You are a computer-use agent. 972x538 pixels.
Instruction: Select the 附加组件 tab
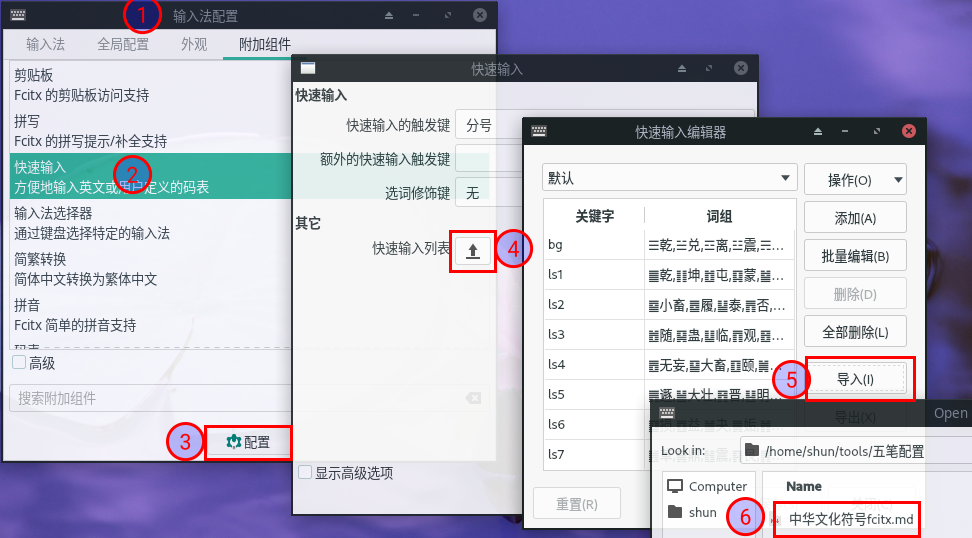[x=265, y=44]
